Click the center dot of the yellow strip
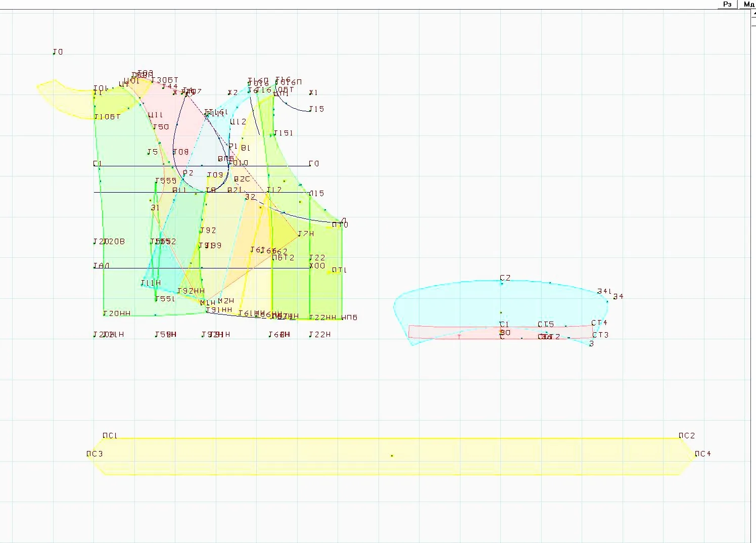756x543 pixels. pos(392,456)
